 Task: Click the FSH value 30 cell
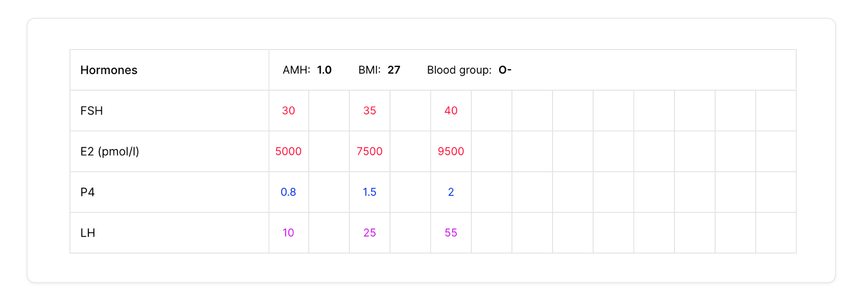(288, 111)
